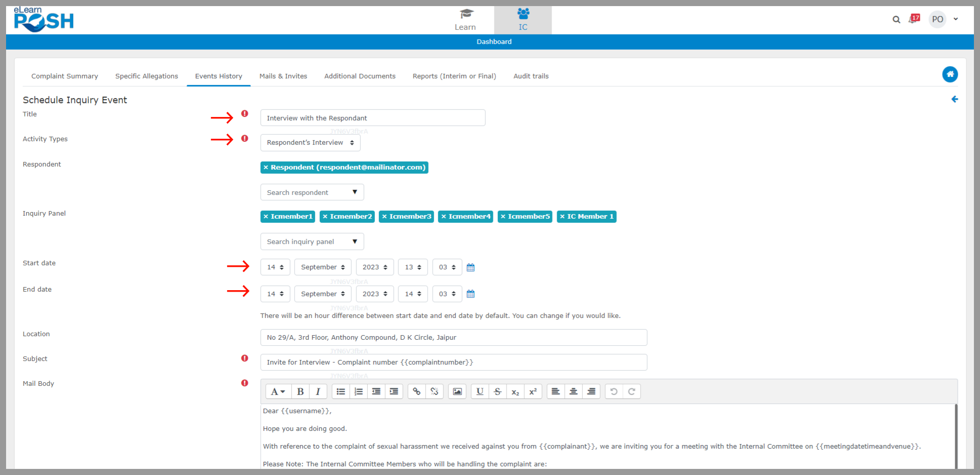The image size is (980, 475).
Task: Expand the Search inquiry panel dropdown
Action: [x=312, y=242]
